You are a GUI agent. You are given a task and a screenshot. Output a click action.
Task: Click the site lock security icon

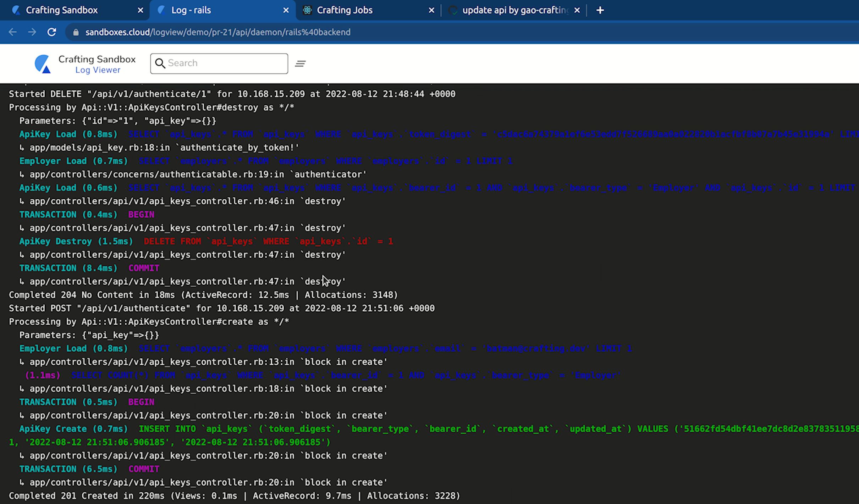(76, 32)
